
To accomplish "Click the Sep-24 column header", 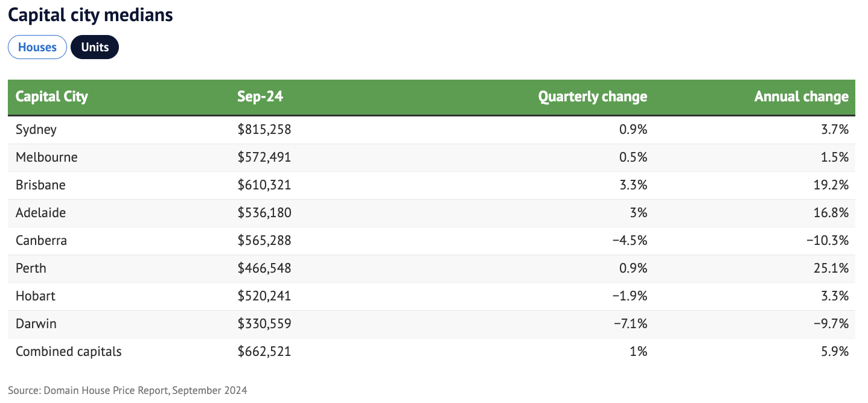I will point(260,97).
